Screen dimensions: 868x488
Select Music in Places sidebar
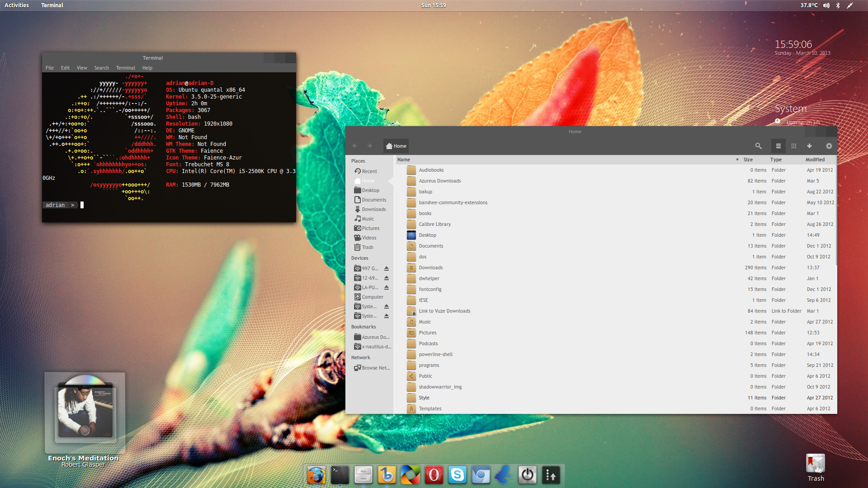pos(364,219)
